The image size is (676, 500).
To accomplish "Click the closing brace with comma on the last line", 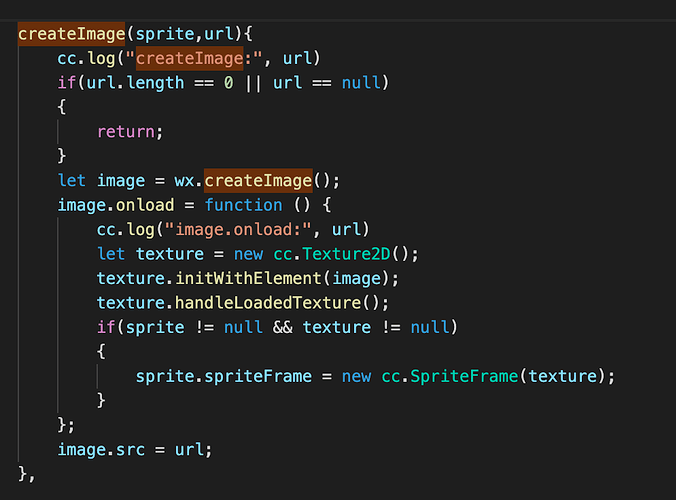I will (x=26, y=474).
